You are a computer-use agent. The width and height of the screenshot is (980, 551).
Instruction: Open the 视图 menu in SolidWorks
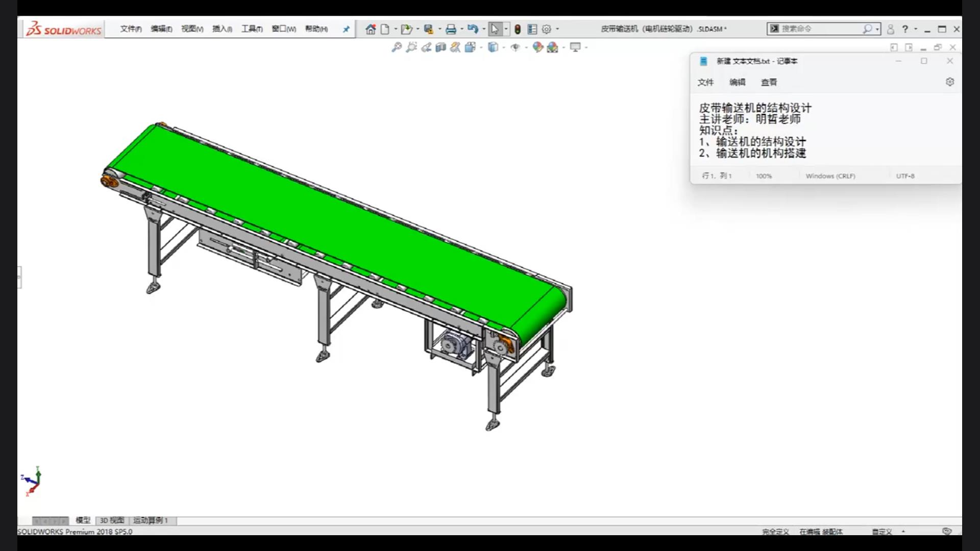coord(192,29)
